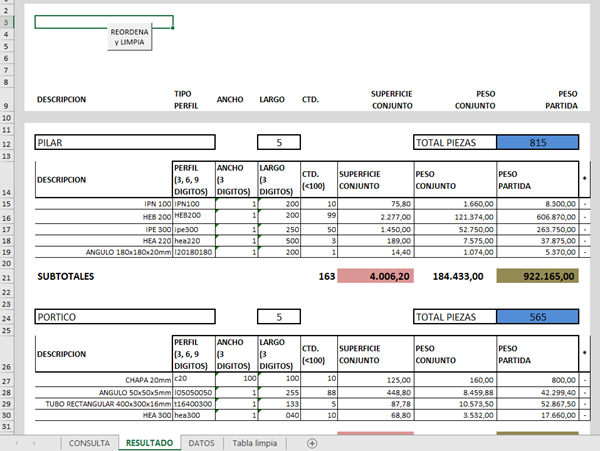Screen dimensions: 600x451
Task: Add a new sheet with plus icon
Action: 312,443
